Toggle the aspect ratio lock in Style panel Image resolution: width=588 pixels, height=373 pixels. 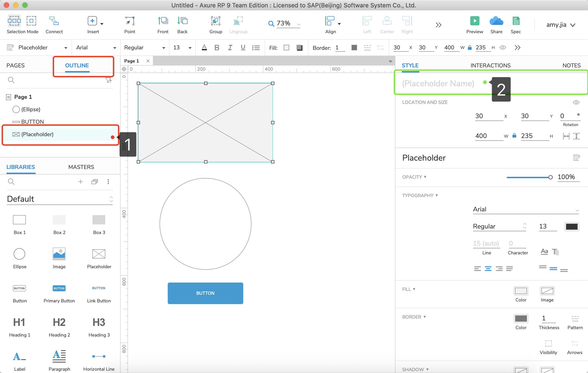514,135
